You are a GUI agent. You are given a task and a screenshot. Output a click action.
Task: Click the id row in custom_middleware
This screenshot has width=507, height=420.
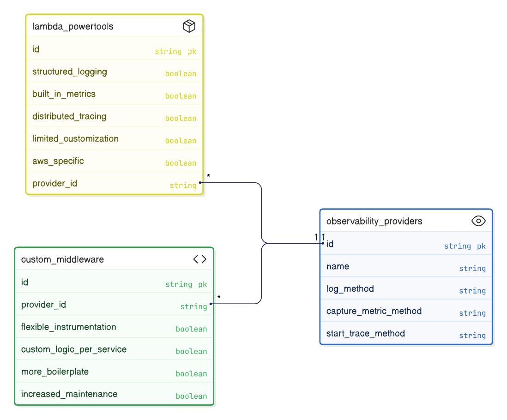(x=114, y=282)
